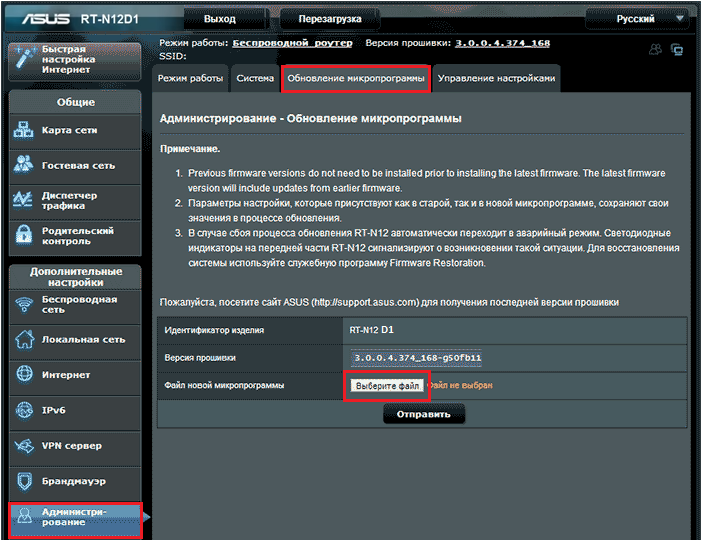
Task: Open the Интернет globe icon
Action: point(25,375)
